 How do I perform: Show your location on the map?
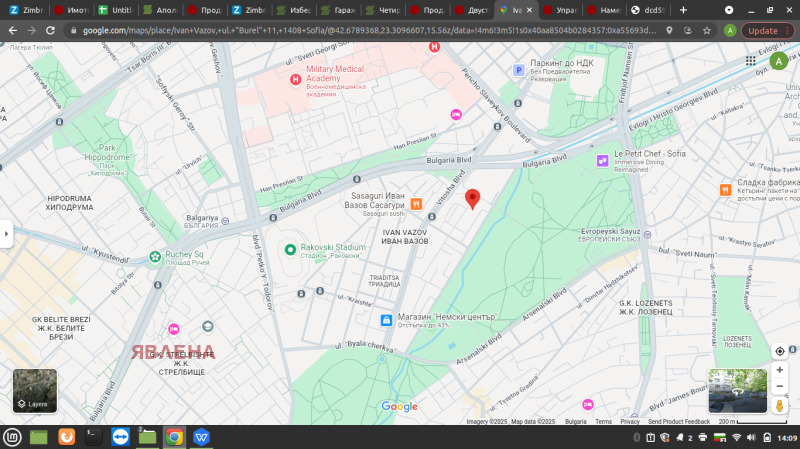(x=780, y=352)
